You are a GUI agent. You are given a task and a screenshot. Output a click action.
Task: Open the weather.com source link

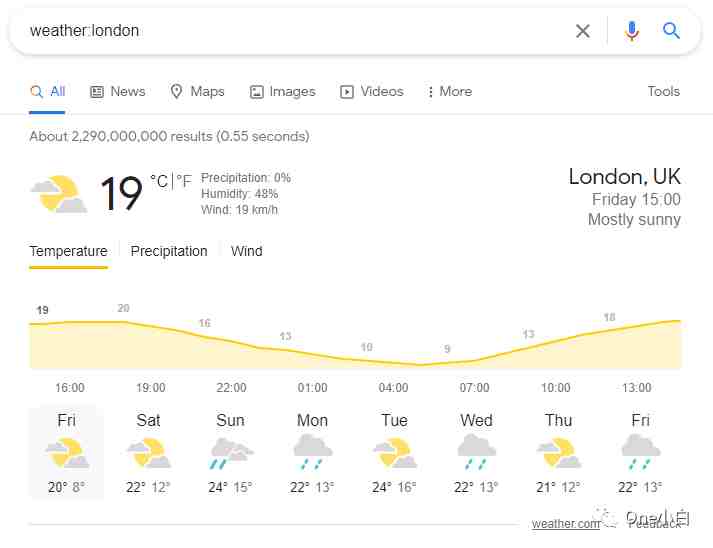click(566, 524)
